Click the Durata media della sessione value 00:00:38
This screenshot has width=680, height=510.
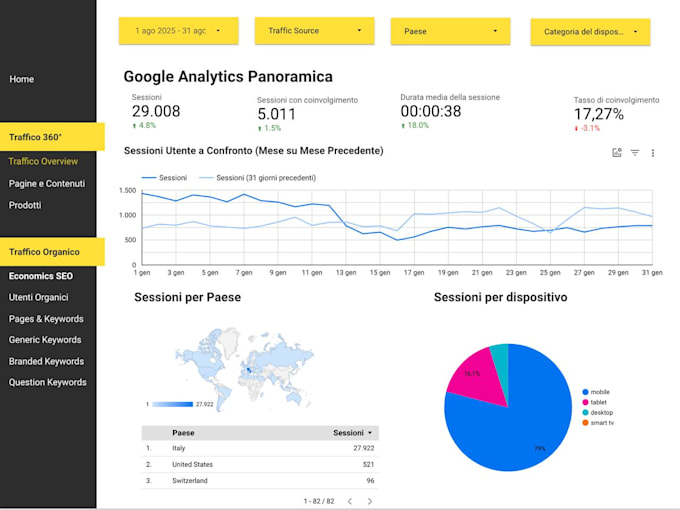coord(431,111)
